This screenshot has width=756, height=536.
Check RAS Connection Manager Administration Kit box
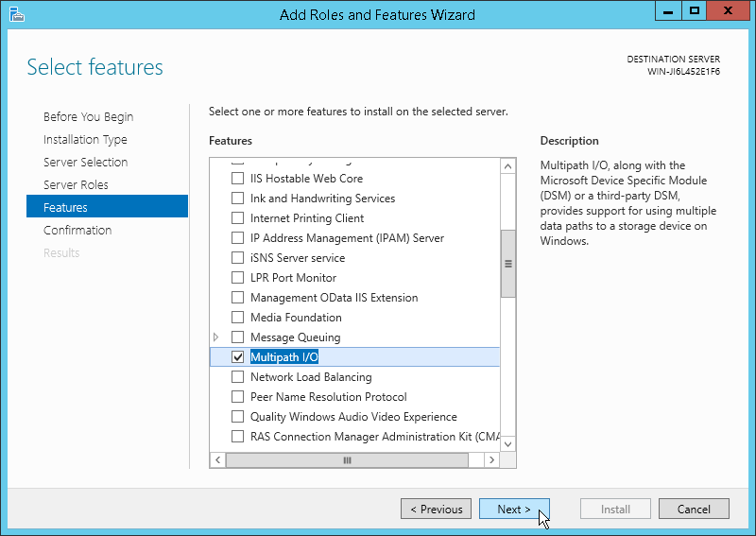pos(238,437)
